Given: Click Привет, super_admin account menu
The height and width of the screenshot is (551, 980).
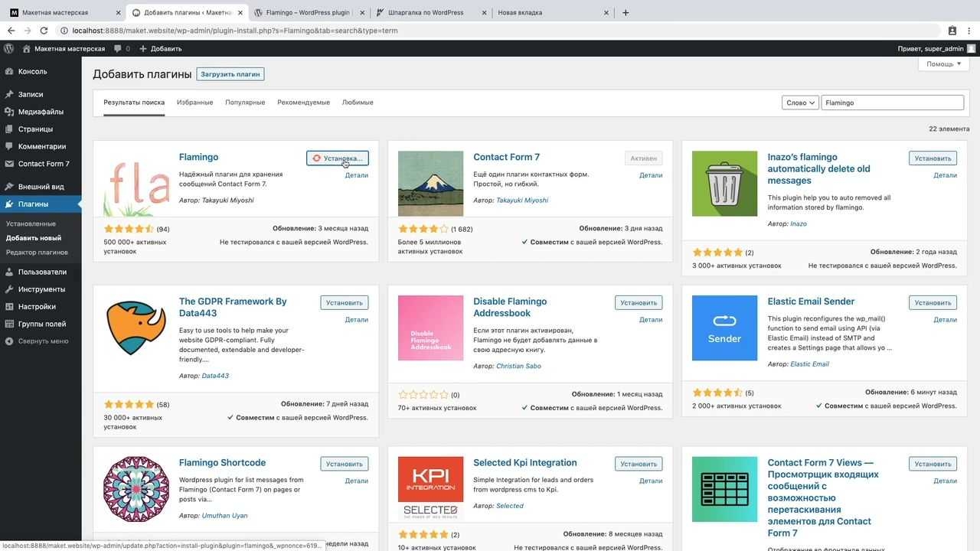Looking at the screenshot, I should point(936,49).
